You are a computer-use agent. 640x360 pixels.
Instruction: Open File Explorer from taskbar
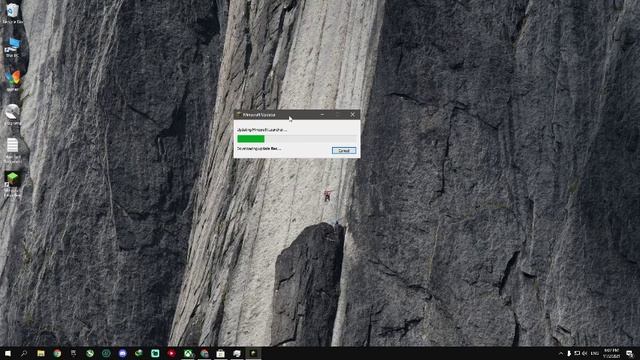point(41,353)
